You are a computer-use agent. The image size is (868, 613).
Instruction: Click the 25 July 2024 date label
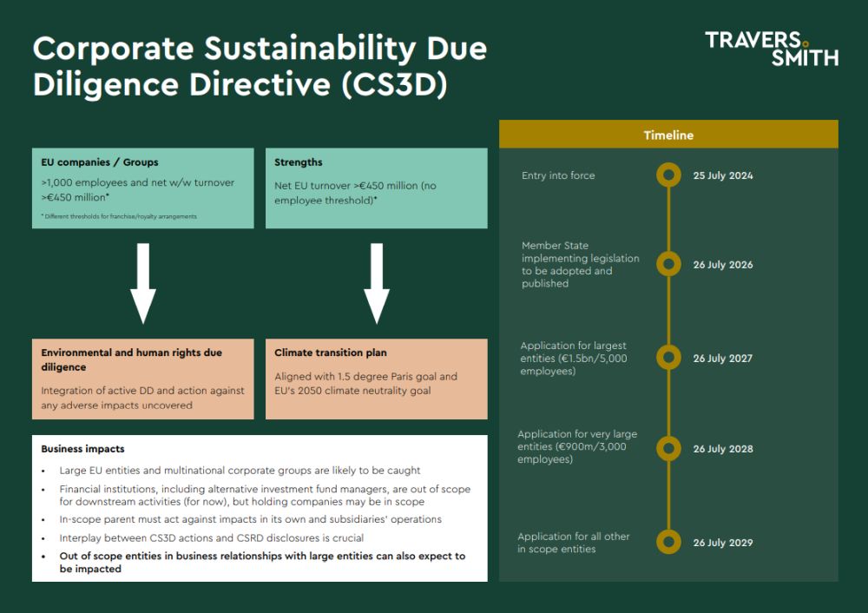[x=722, y=176]
